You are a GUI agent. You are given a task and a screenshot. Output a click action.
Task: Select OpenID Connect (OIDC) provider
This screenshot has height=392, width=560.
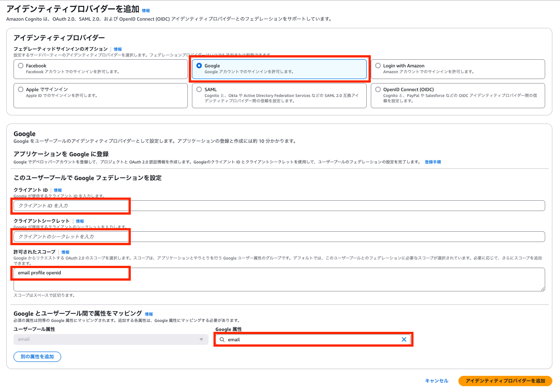(378, 89)
